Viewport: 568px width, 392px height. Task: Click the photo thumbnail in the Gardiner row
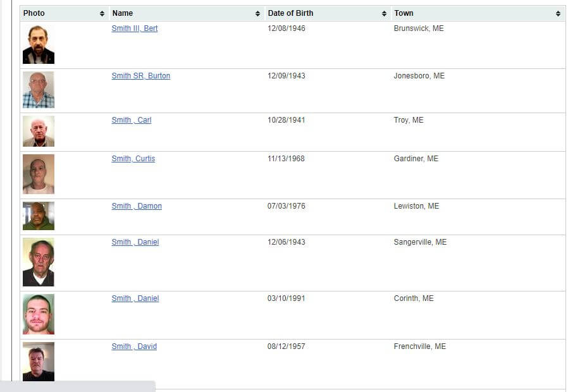(x=39, y=174)
